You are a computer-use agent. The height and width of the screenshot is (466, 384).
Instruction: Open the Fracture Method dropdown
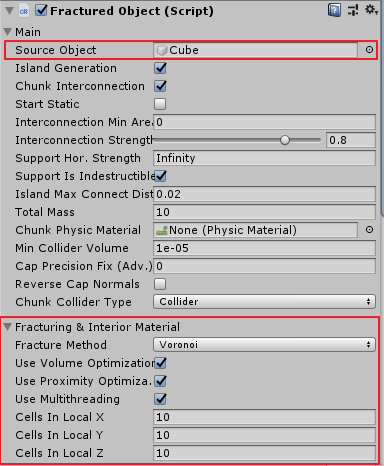pos(264,345)
